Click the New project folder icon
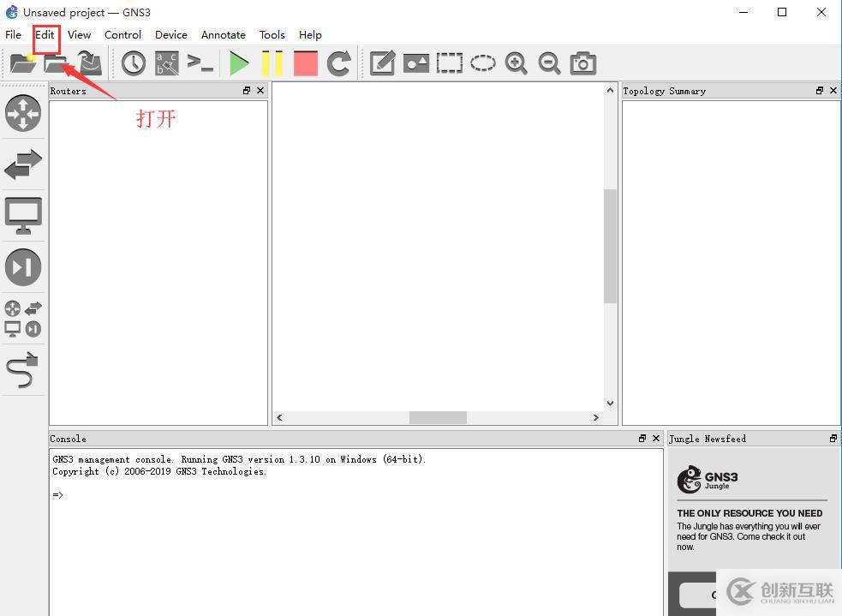Screen dimensions: 842x616 23,63
